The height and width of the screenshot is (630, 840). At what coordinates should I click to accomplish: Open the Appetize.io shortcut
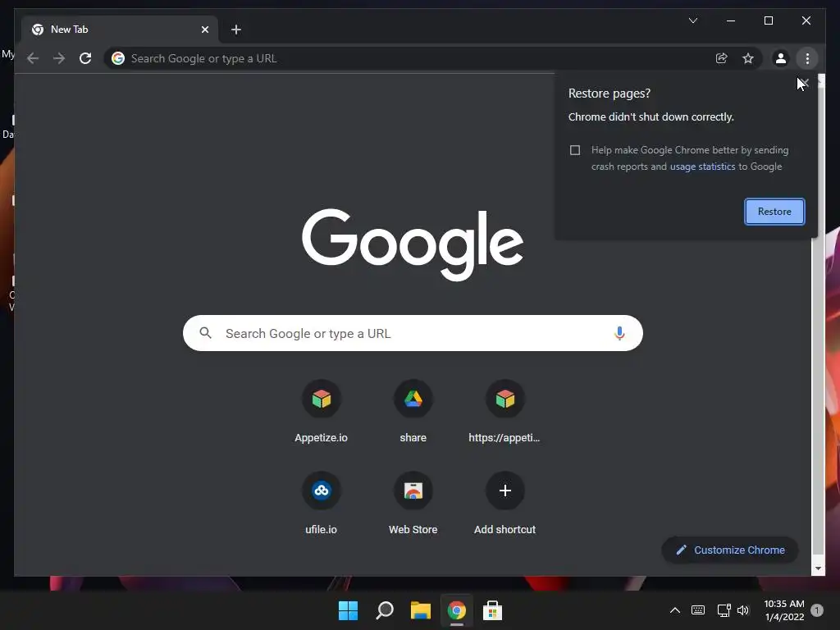click(x=321, y=412)
